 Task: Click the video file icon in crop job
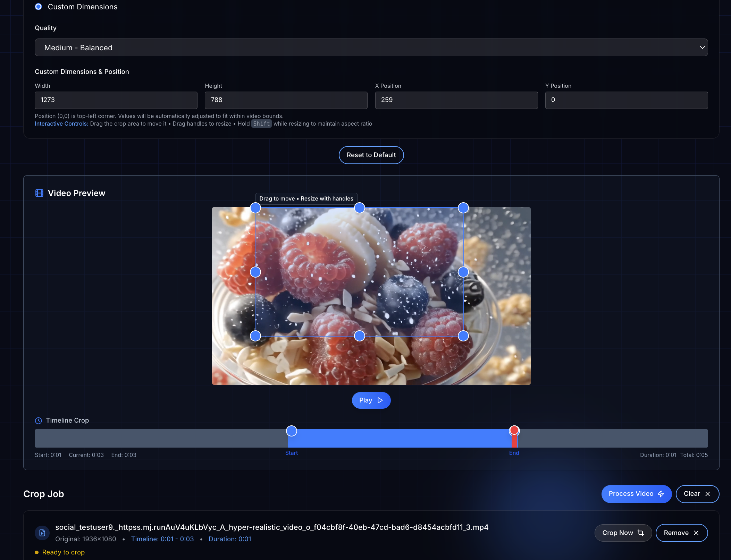[42, 533]
